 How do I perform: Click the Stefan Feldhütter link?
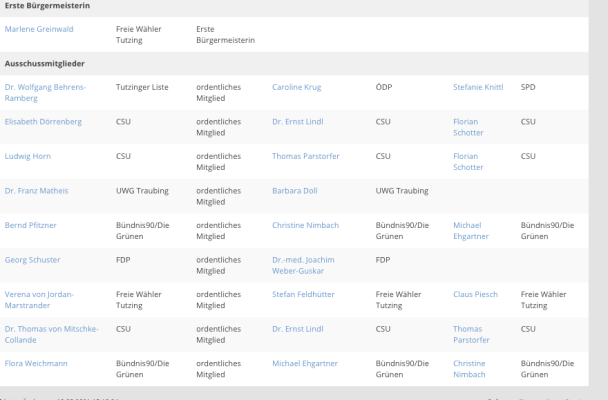303,294
